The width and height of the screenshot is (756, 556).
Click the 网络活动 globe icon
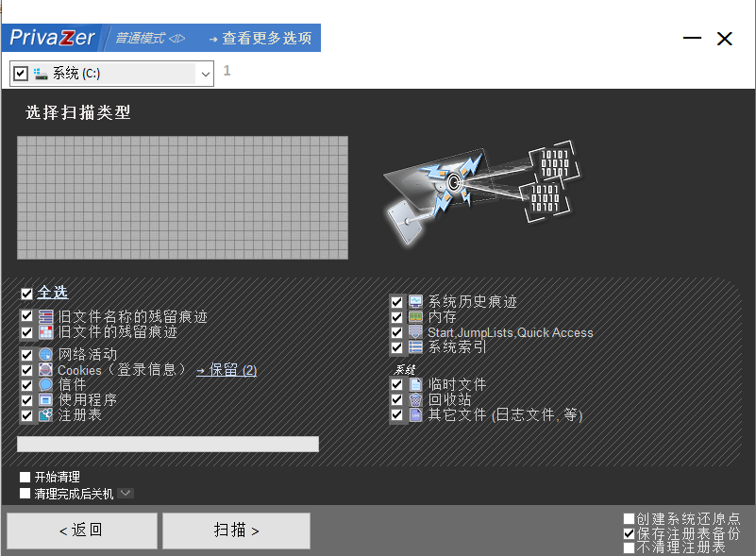tap(46, 355)
